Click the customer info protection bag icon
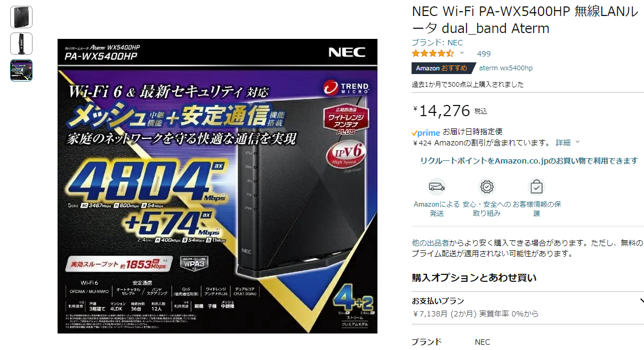Viewport: 644px width, 350px height. pos(536,187)
